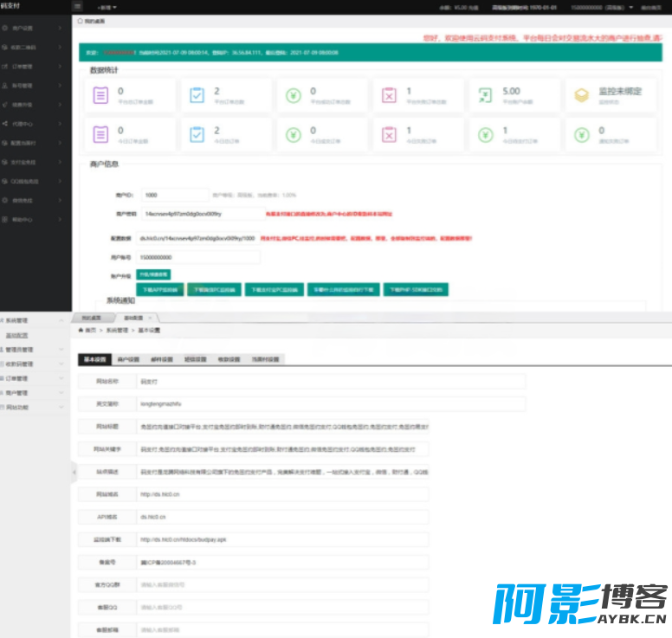Viewport: 672px width, 638px height.
Task: Click the 下载支付宝PC监控端 button
Action: tap(275, 290)
